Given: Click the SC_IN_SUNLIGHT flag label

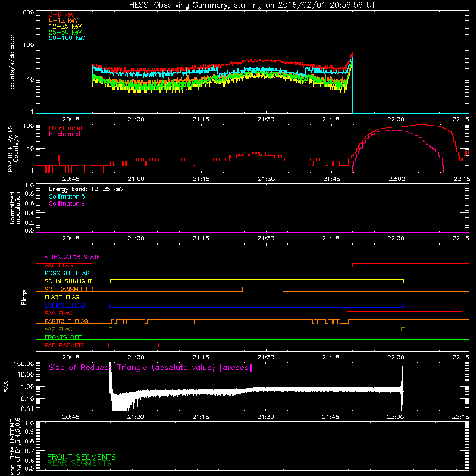Looking at the screenshot, I should (68, 281).
